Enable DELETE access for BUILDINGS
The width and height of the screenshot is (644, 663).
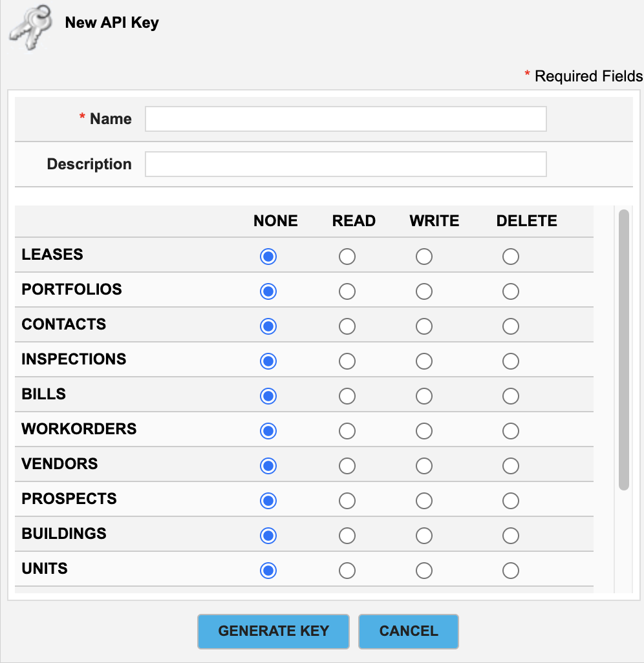511,536
